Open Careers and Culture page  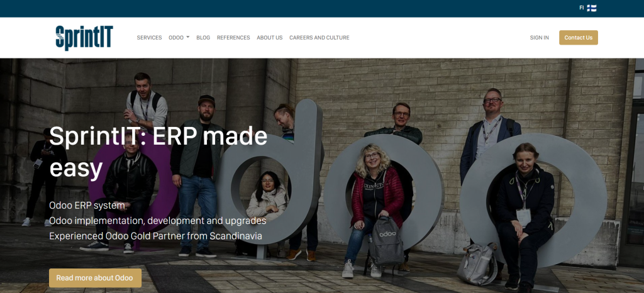tap(319, 37)
